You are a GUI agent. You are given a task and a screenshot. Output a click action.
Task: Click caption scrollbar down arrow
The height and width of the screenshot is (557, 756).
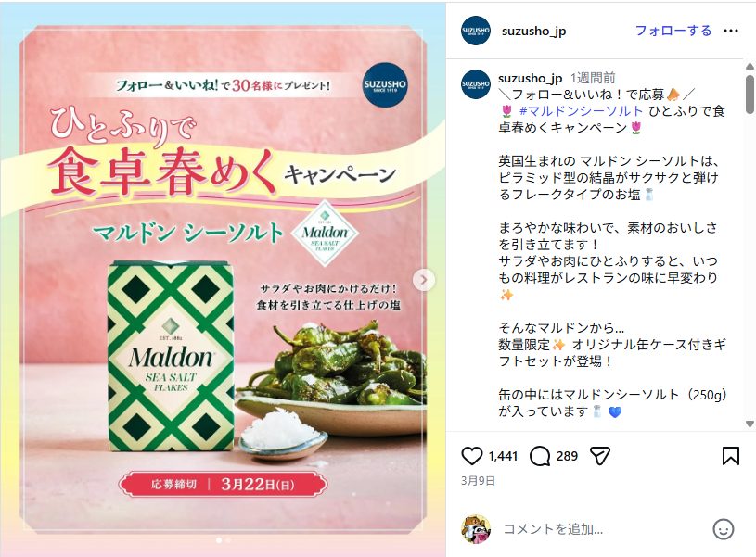coord(750,424)
